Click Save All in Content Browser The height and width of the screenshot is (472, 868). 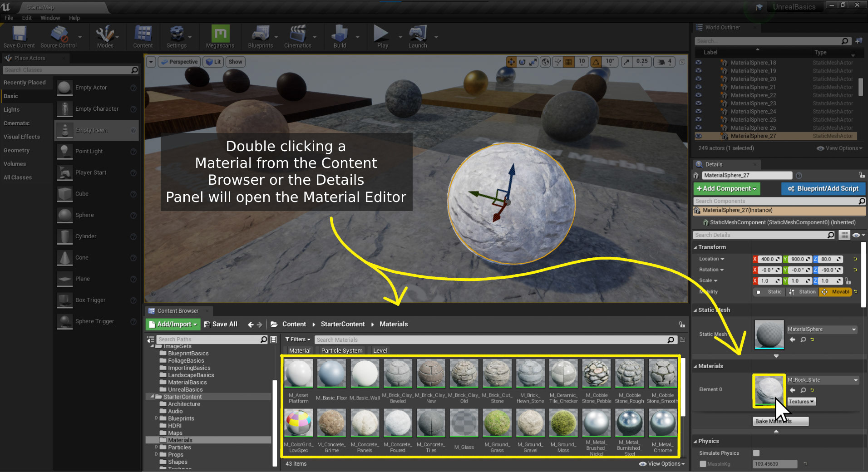[x=221, y=324]
